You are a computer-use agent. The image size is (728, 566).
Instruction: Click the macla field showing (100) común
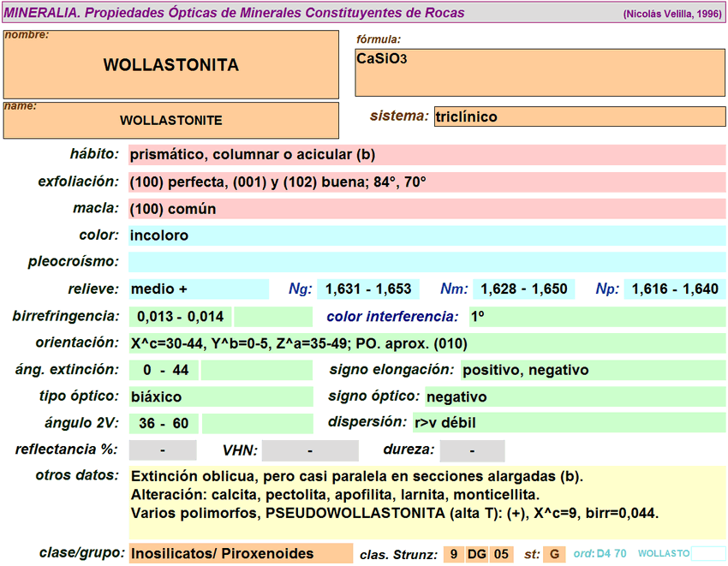(x=427, y=209)
